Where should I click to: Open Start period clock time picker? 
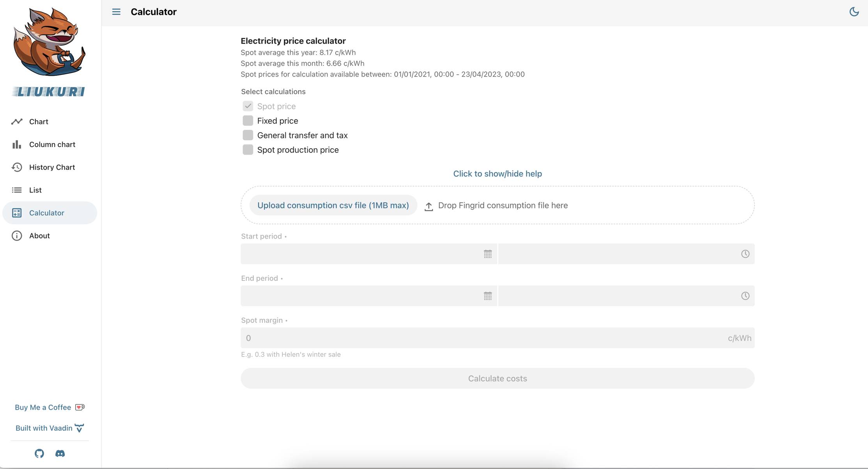click(745, 254)
